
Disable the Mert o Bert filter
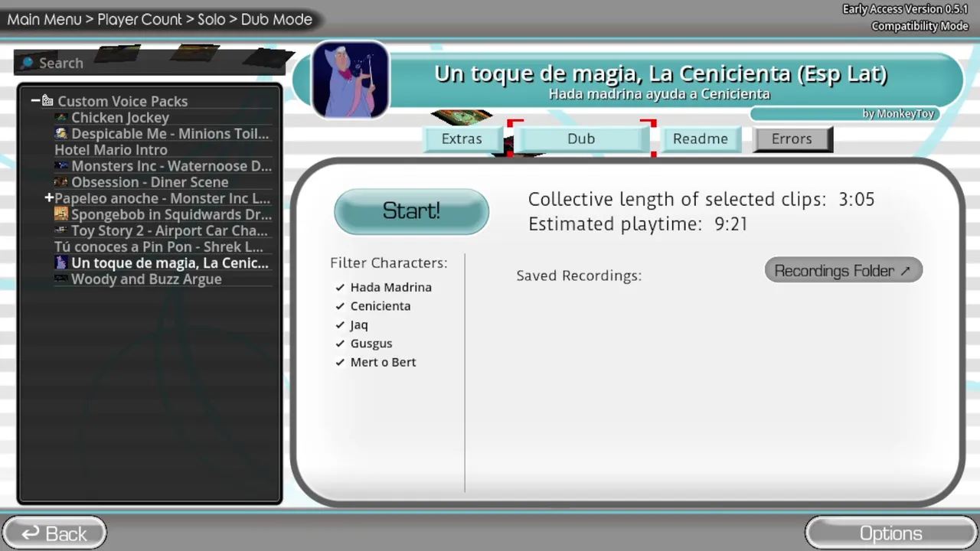click(340, 362)
